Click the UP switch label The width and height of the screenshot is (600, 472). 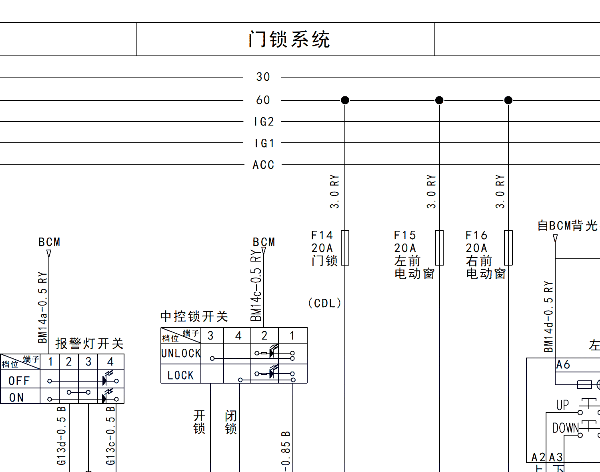click(562, 405)
